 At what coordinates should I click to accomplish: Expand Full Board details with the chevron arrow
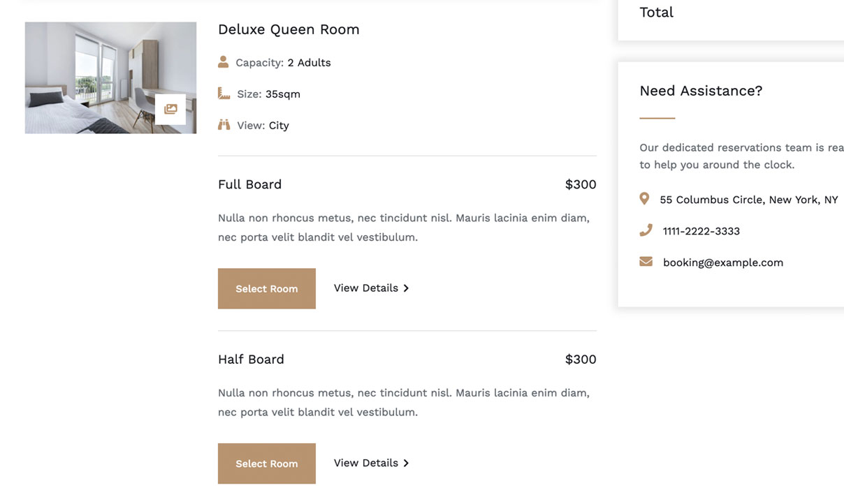point(406,288)
